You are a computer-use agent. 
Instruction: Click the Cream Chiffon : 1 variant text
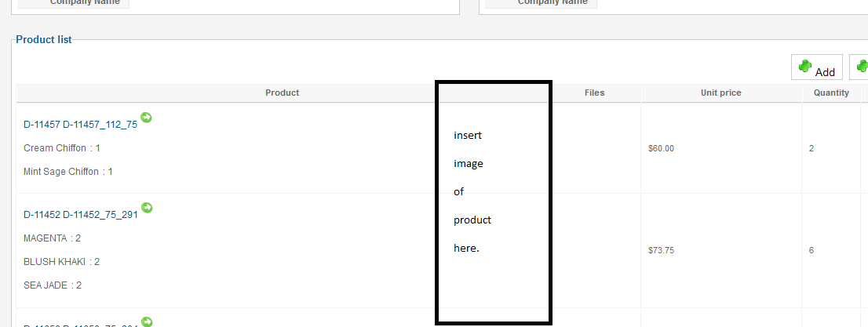click(x=62, y=148)
